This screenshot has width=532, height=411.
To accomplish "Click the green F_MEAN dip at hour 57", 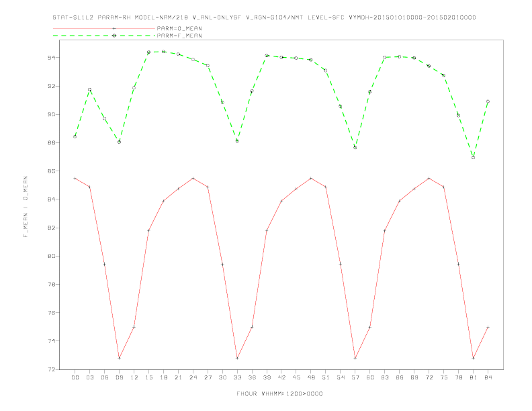I will click(355, 148).
